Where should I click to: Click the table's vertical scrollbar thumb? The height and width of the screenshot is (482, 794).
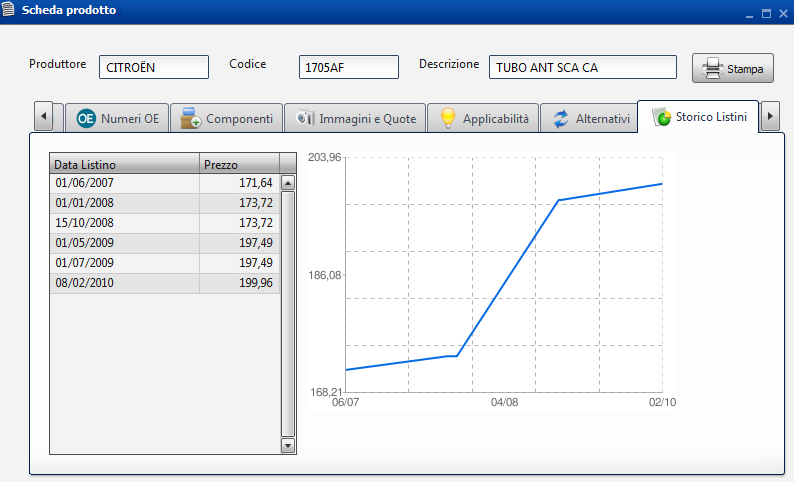[288, 314]
